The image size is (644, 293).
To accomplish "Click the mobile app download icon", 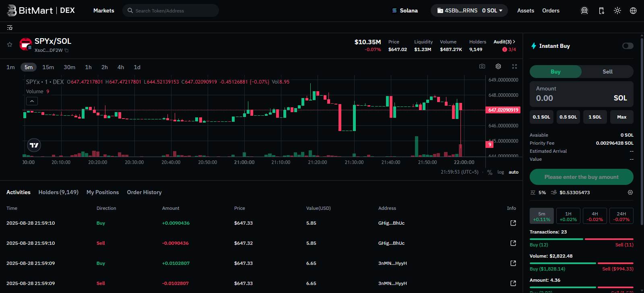I will click(601, 11).
